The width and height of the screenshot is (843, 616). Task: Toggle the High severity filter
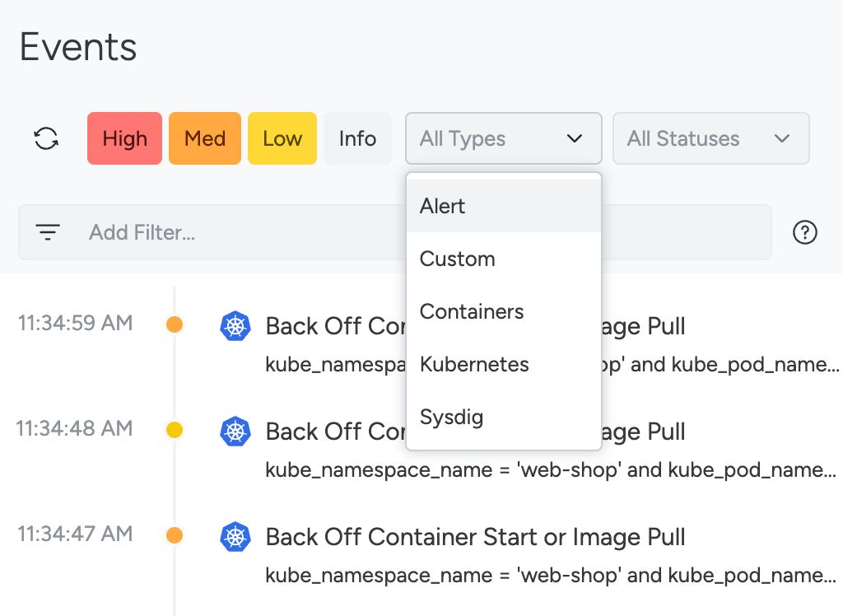[124, 138]
